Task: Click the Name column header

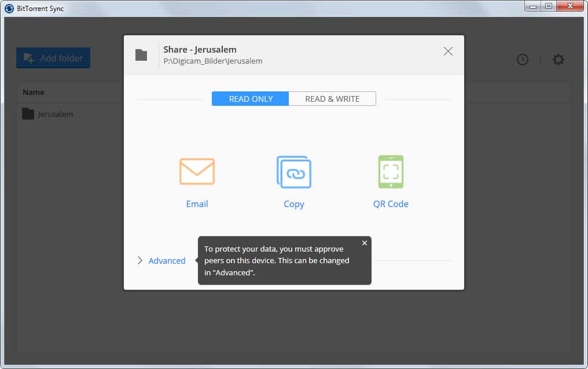Action: coord(34,92)
